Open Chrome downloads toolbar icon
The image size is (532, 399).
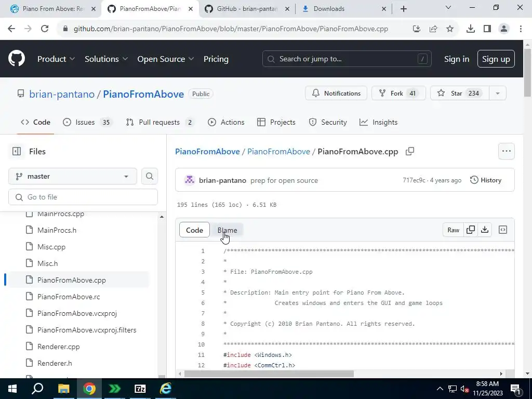[x=471, y=29]
